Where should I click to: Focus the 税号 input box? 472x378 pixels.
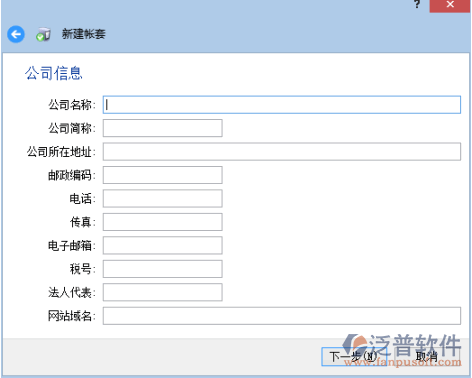coord(163,269)
